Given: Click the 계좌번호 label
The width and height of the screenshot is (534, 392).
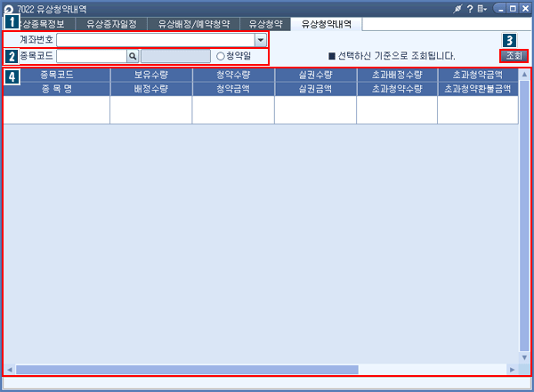Looking at the screenshot, I should (x=36, y=40).
